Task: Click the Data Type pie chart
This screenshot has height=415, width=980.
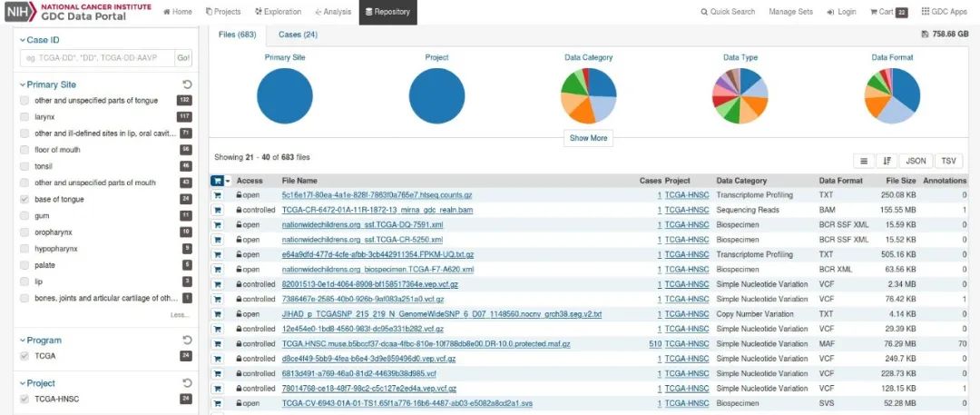Action: 740,96
